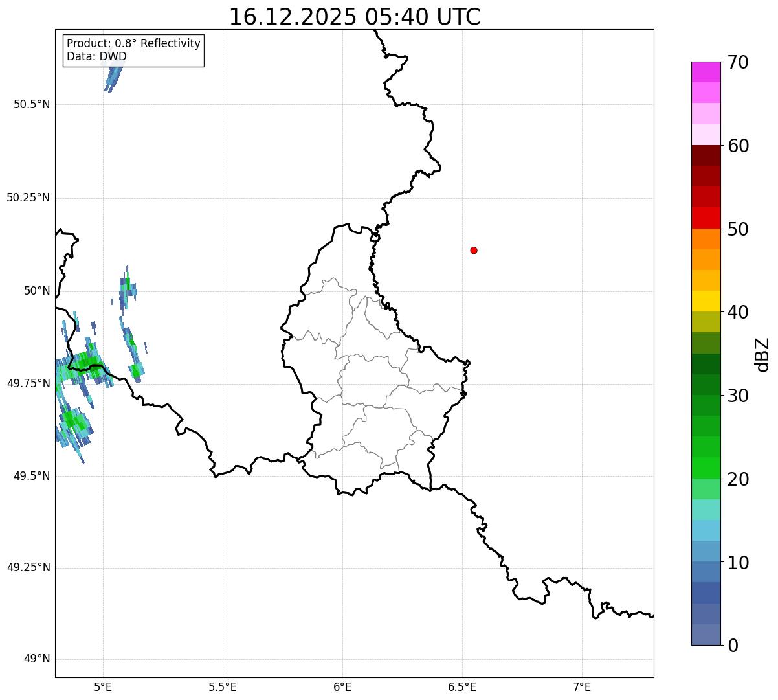Click the colorbar tick label 30
Viewport: 778px width, 700px height.
[x=738, y=396]
